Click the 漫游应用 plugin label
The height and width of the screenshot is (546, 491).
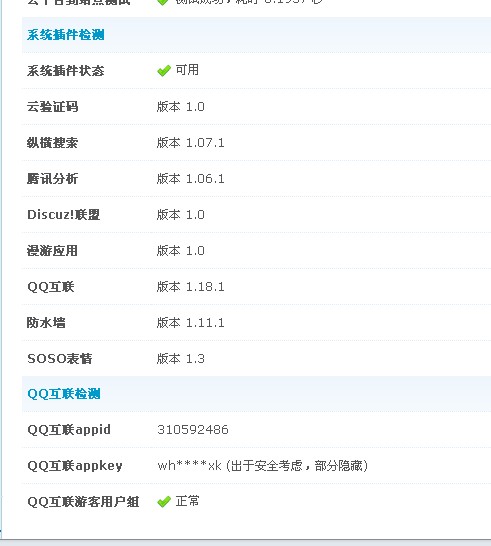52,251
